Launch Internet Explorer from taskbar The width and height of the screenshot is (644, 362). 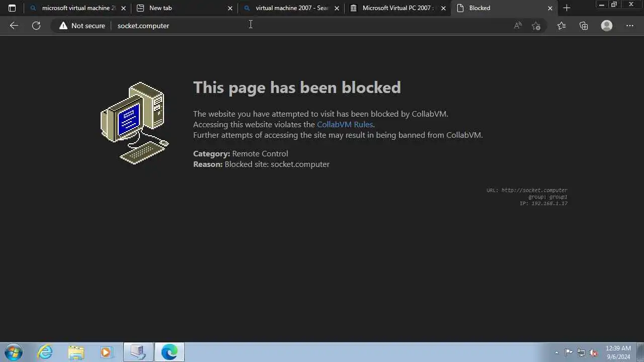point(45,352)
